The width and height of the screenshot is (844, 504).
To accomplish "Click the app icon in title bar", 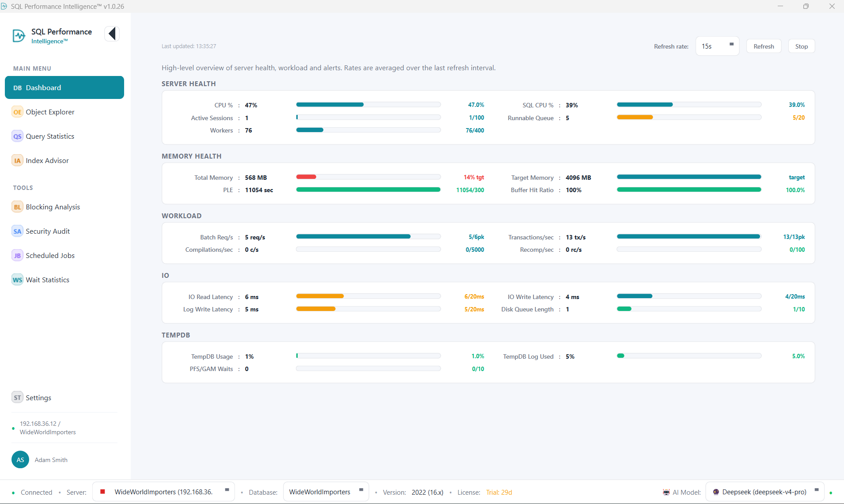I will [4, 6].
